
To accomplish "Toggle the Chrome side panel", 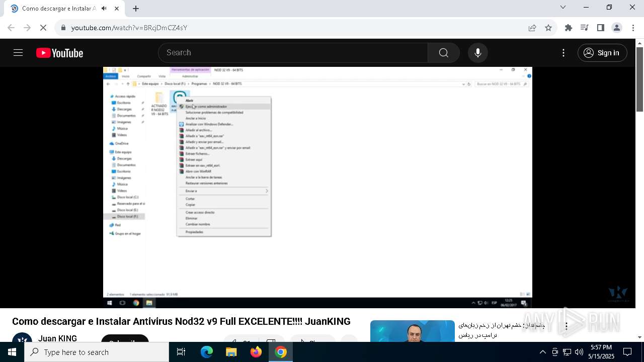I will pos(601,28).
